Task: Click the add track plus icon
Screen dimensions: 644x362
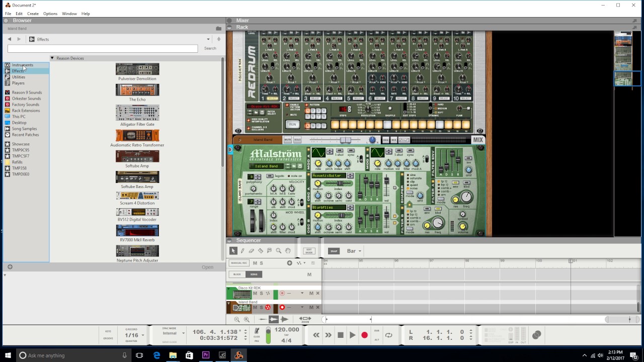Action: (x=289, y=263)
